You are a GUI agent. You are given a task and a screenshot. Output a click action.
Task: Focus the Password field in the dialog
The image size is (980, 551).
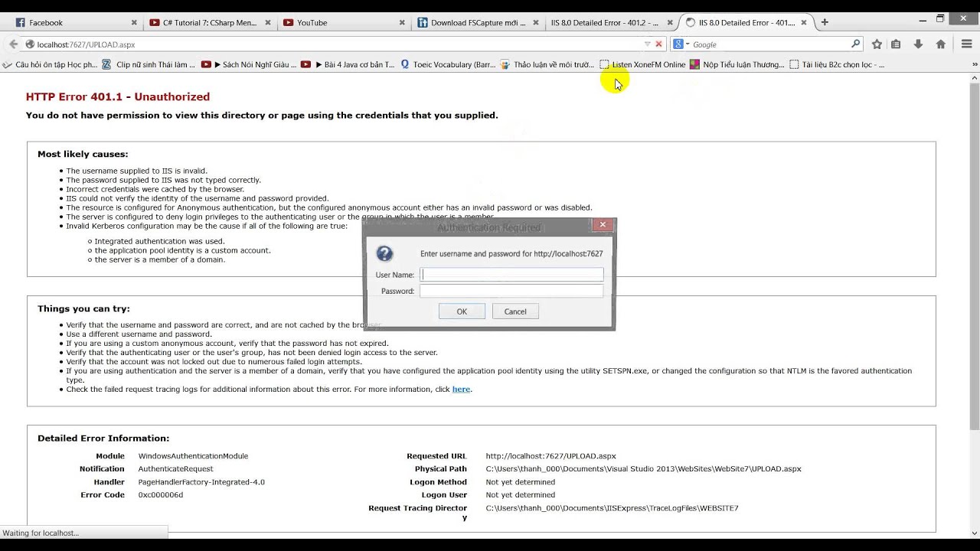coord(511,291)
